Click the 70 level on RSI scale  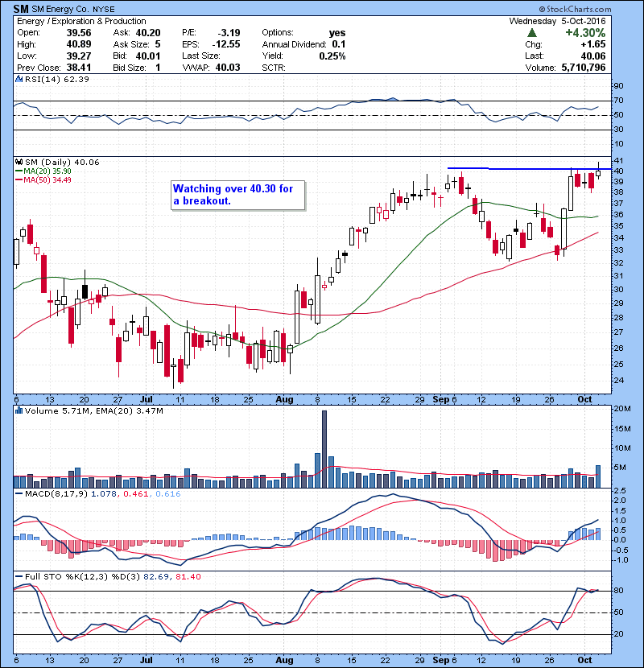[618, 101]
